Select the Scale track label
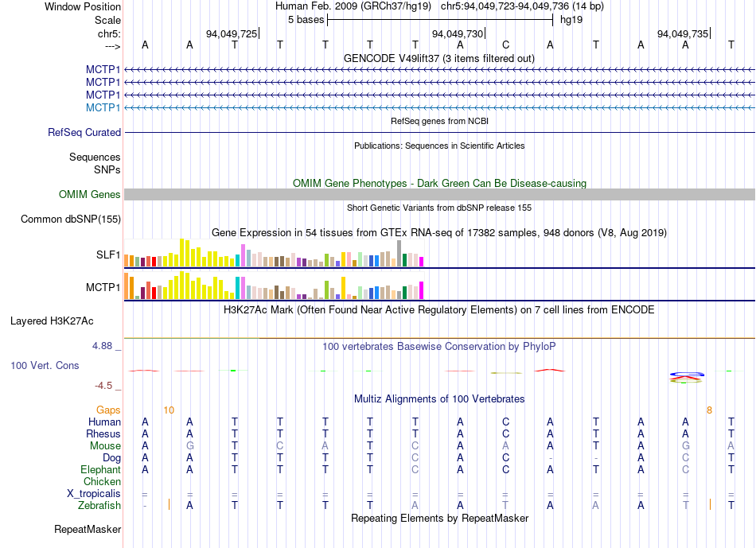This screenshot has height=548, width=756. tap(107, 20)
